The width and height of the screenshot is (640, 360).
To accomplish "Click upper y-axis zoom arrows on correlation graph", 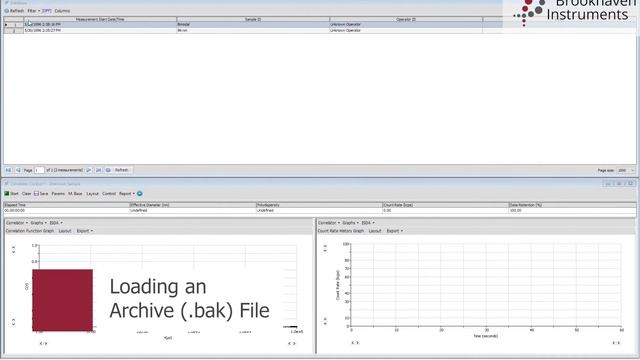I will [13, 249].
